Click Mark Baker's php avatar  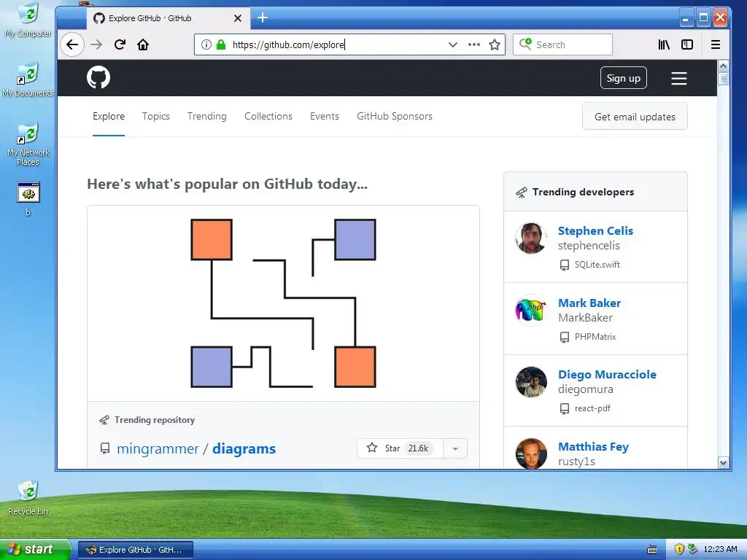point(531,310)
